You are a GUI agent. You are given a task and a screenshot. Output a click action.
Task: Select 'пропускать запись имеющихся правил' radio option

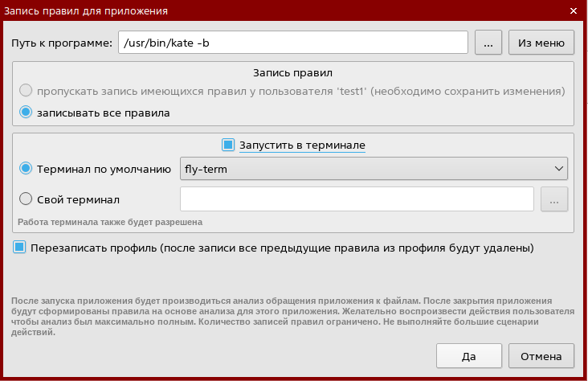coord(27,91)
